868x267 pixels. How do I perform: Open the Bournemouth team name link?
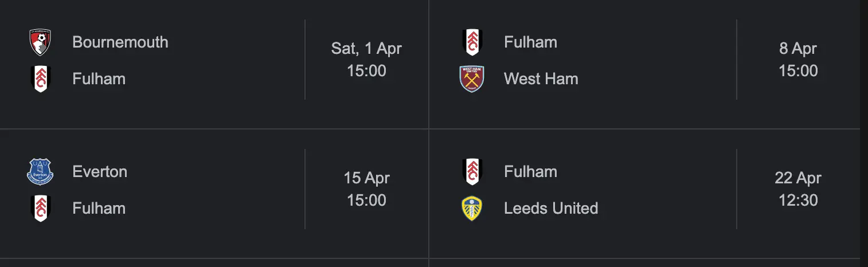click(x=120, y=42)
